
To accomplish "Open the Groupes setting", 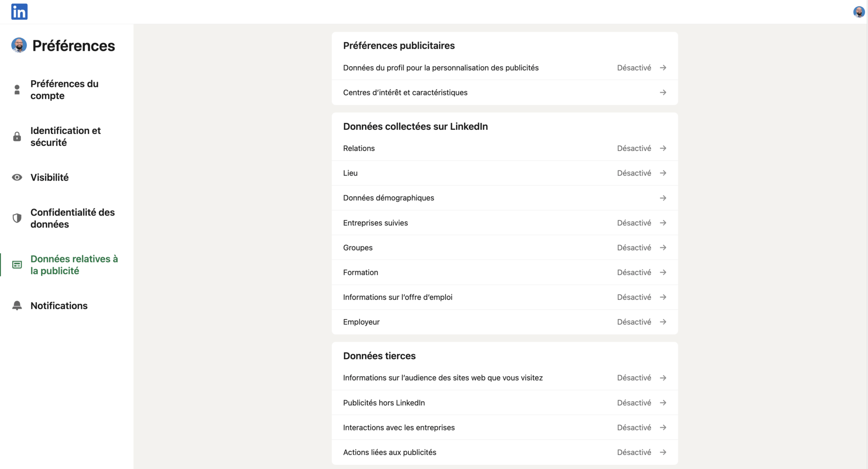I will coord(505,248).
